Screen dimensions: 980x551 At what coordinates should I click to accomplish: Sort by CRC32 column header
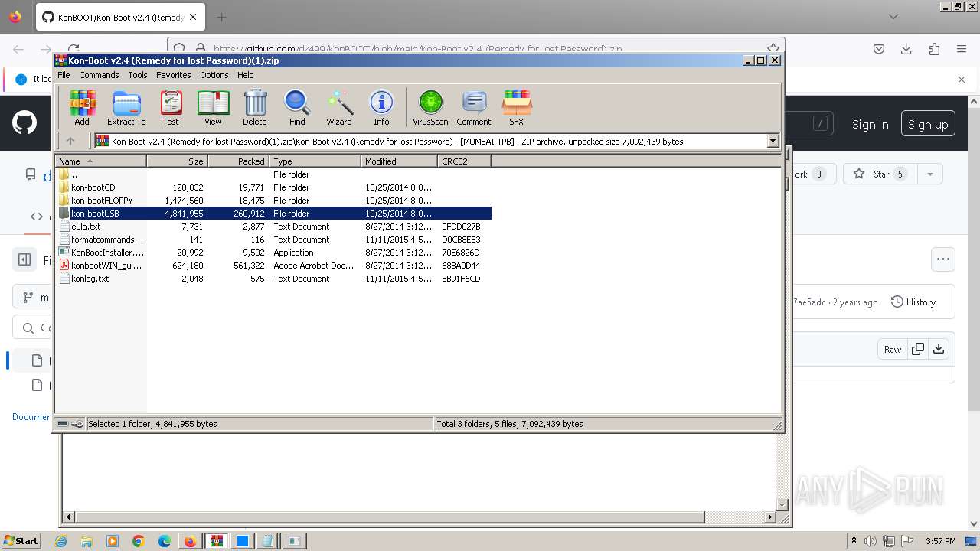[464, 161]
